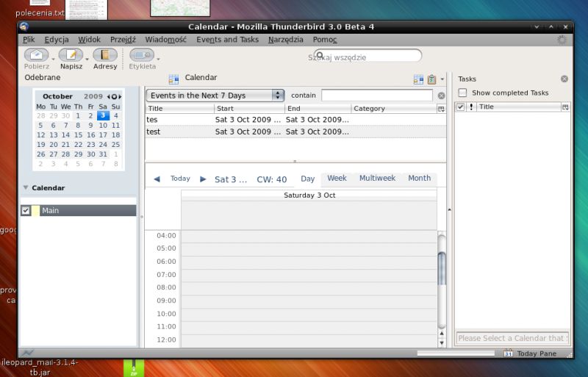This screenshot has height=377, width=588.
Task: Toggle the Main calendar checkbox
Action: tap(26, 210)
